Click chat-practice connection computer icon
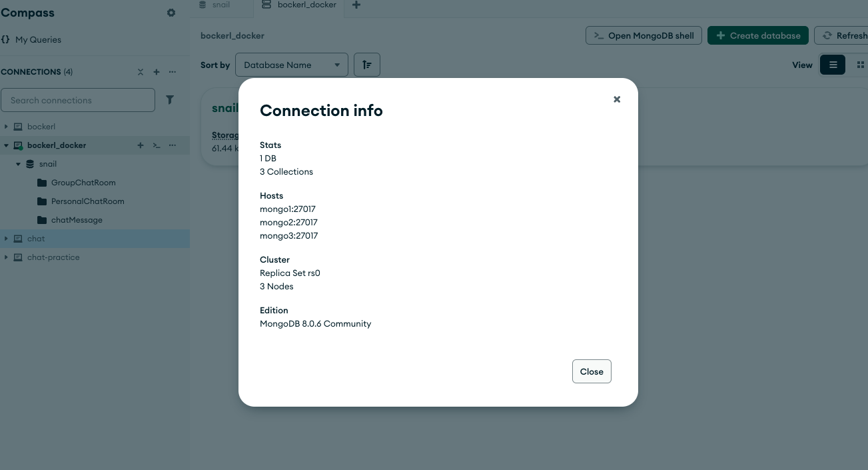The image size is (868, 470). tap(18, 257)
